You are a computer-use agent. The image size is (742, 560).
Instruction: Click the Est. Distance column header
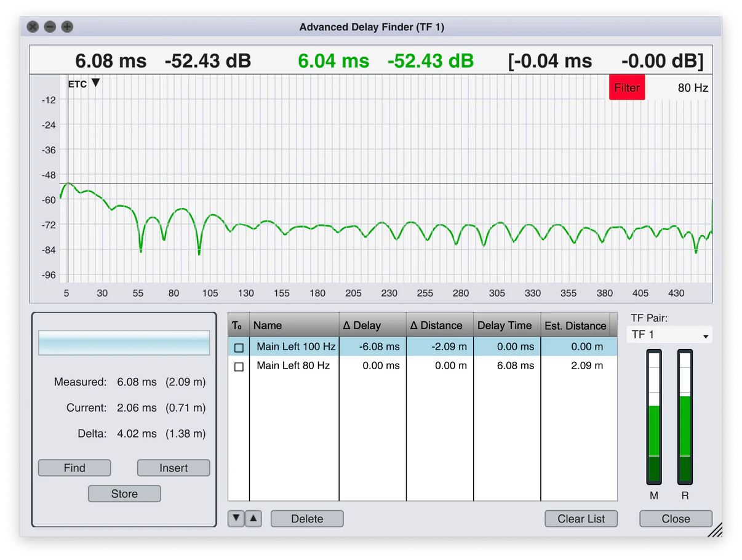575,326
